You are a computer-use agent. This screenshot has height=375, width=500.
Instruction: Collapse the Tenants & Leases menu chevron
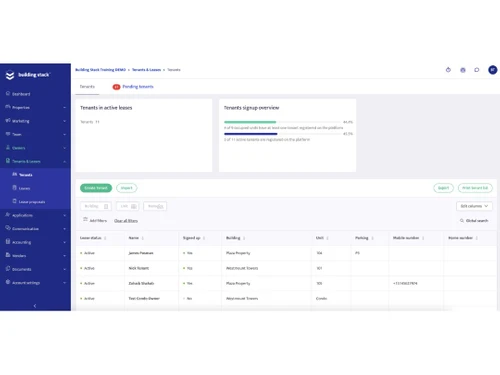65,162
